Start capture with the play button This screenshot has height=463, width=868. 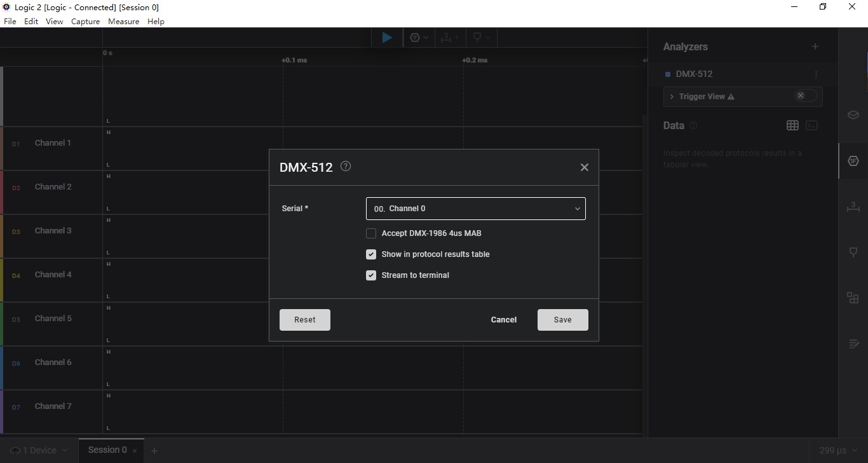coord(387,38)
